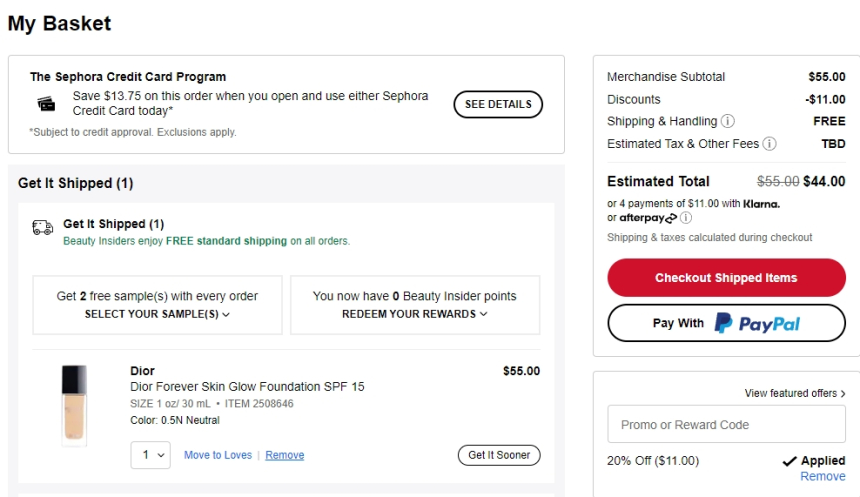The width and height of the screenshot is (860, 497).
Task: Click the shipping truck icon
Action: (x=43, y=228)
